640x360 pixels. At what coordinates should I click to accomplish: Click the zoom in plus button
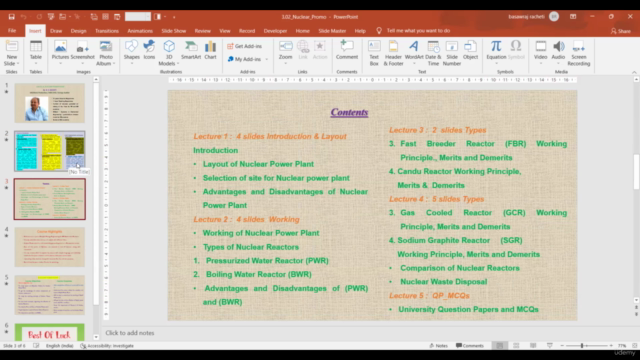pyautogui.click(x=611, y=346)
